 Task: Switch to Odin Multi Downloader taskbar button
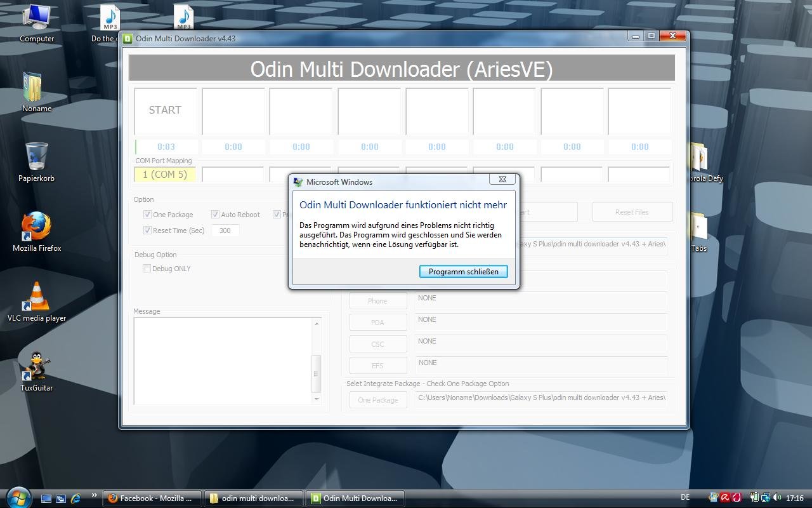coord(355,498)
